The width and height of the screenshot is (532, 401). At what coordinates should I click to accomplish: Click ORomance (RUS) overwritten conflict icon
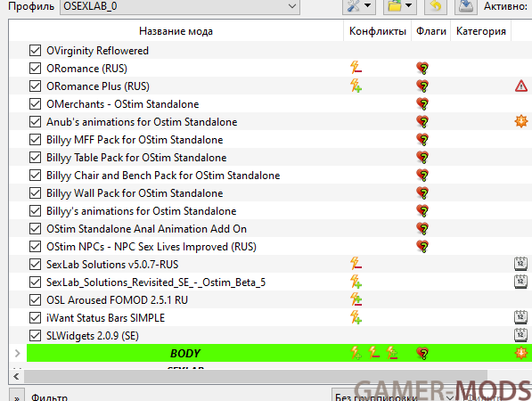point(356,68)
